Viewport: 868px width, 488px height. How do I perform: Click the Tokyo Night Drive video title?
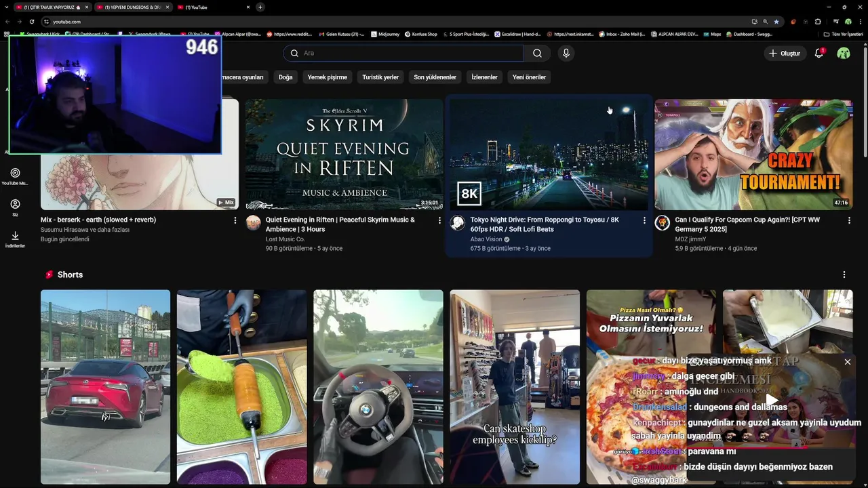pyautogui.click(x=545, y=224)
